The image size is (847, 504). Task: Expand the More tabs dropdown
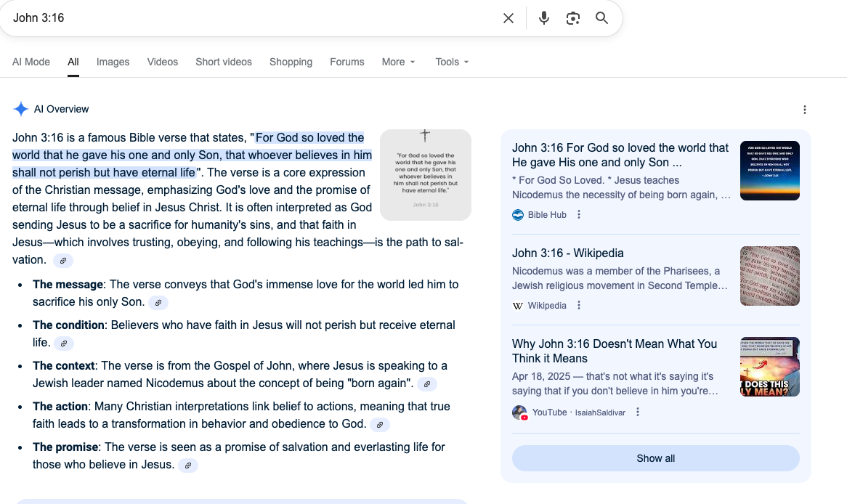(398, 62)
